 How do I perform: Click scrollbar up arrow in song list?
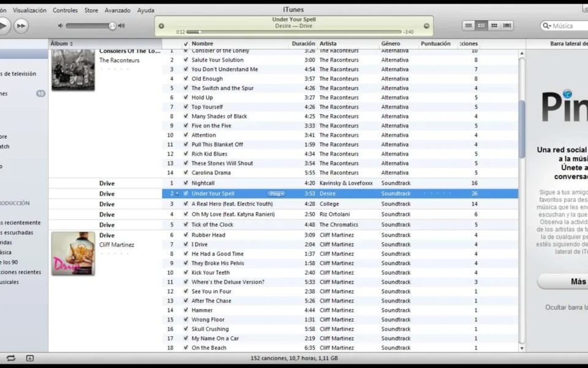tap(522, 53)
